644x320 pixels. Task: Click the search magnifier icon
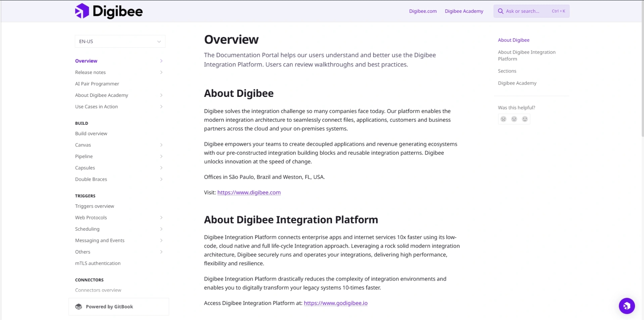(500, 11)
